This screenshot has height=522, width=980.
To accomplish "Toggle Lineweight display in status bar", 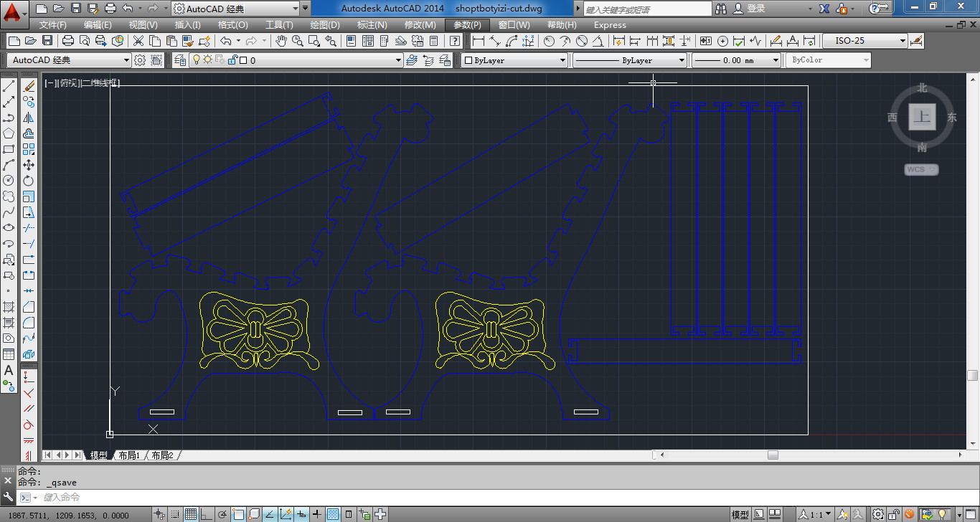I will click(x=317, y=514).
